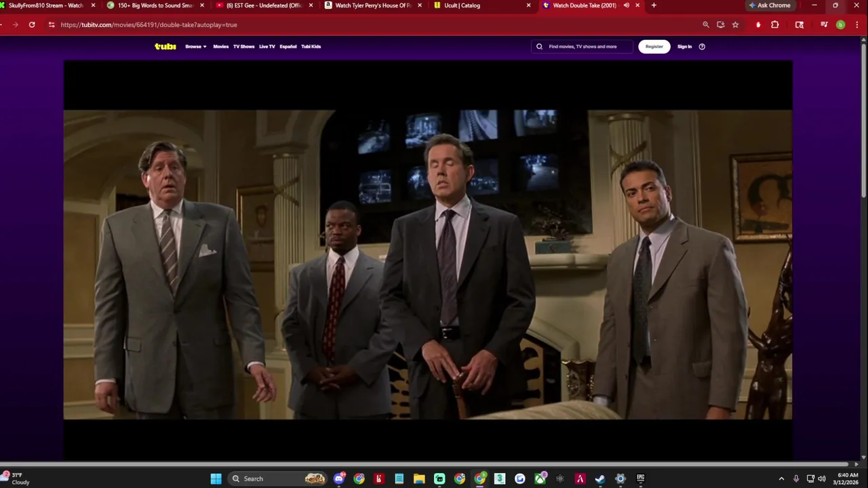Click the forward navigation arrow
The height and width of the screenshot is (488, 868).
15,24
